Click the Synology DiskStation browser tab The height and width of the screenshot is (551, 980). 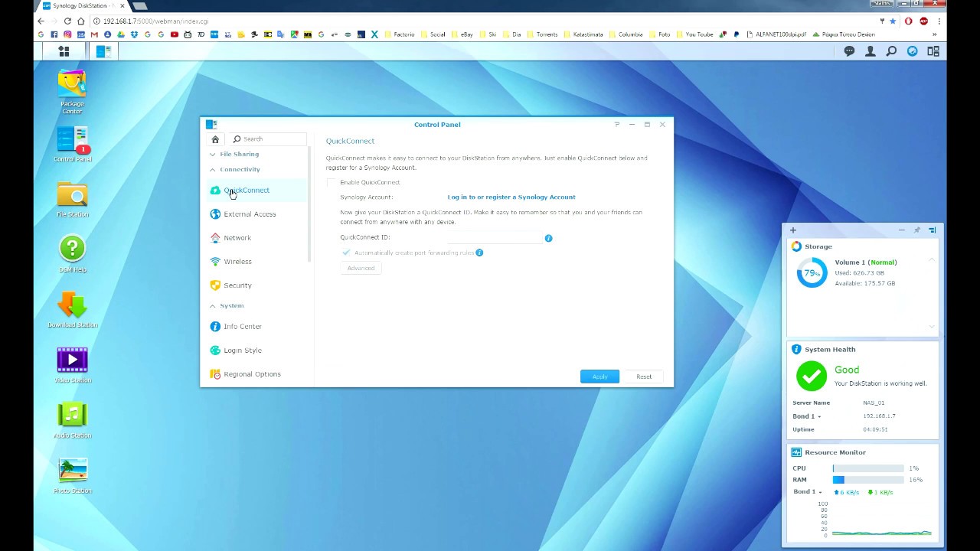81,6
